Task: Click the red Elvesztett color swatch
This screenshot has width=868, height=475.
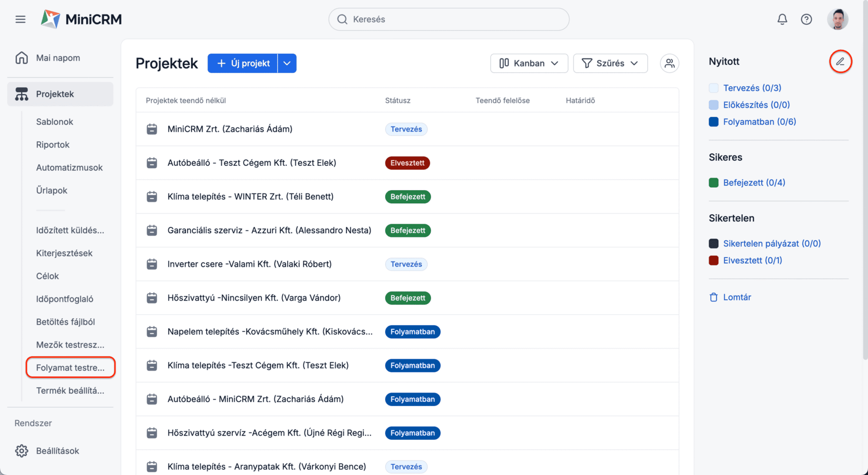Action: pos(713,260)
